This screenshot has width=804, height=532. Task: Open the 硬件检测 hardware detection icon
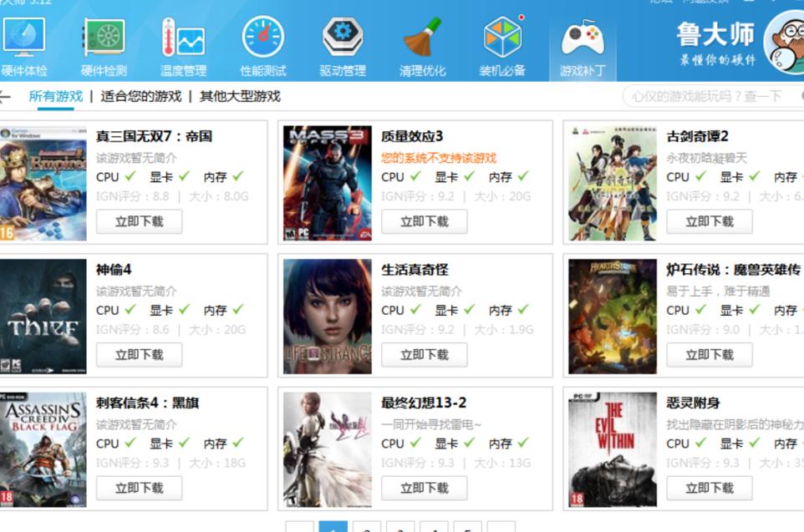click(104, 38)
